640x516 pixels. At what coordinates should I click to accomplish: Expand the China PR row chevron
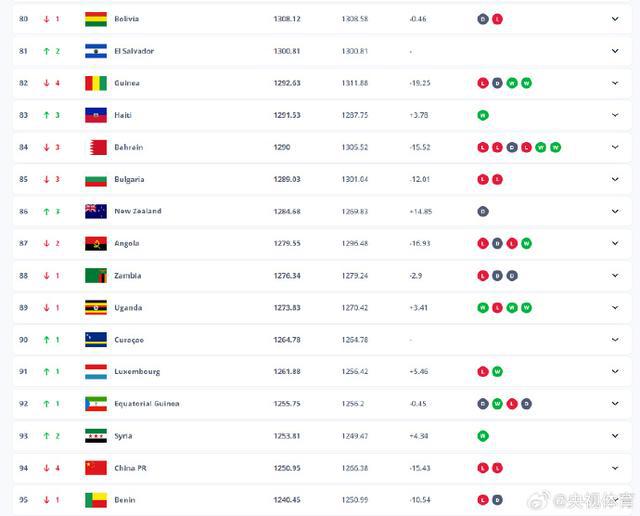coord(615,468)
